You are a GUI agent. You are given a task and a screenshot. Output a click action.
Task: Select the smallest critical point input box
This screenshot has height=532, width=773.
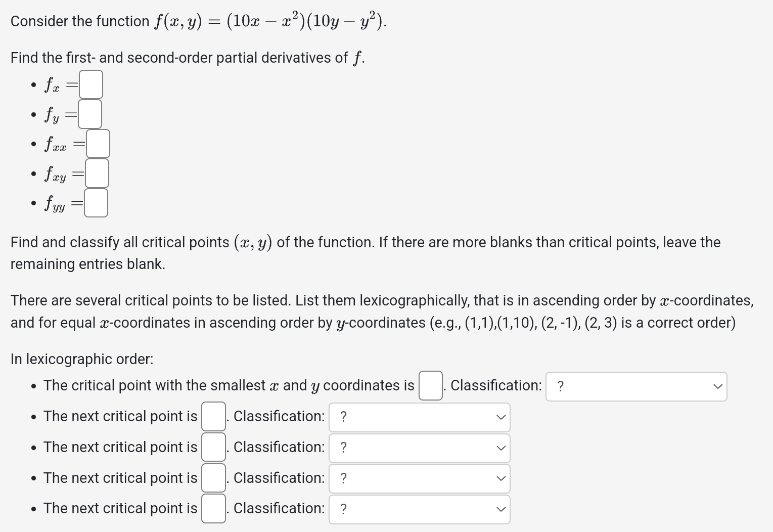coord(430,385)
